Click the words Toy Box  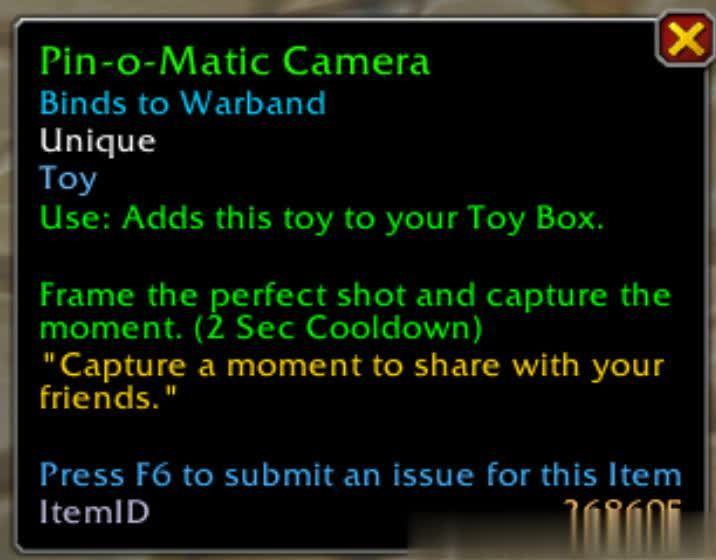(x=537, y=218)
